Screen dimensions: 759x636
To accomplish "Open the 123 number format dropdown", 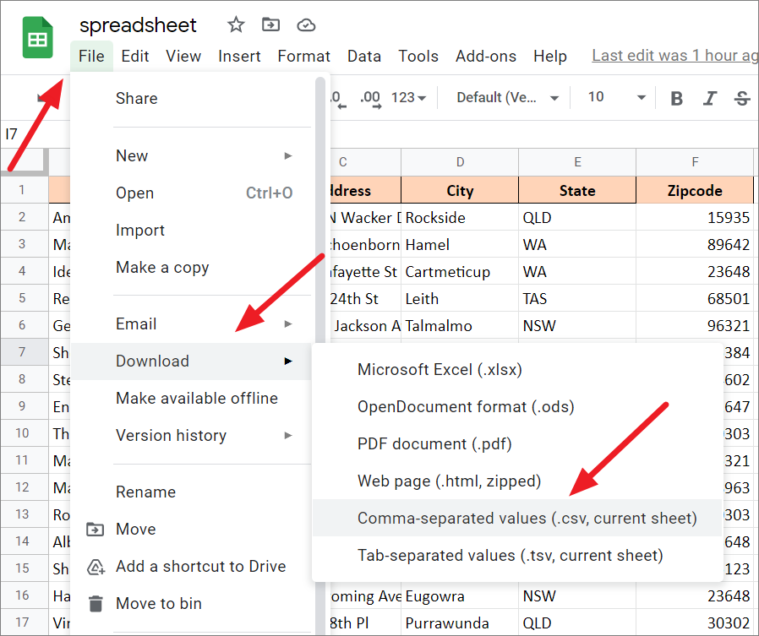I will coord(409,98).
